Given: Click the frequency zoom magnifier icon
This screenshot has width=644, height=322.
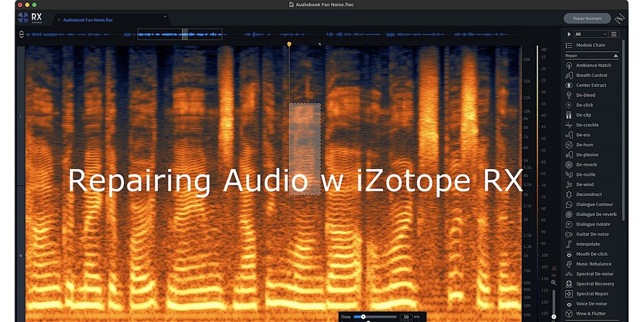Looking at the screenshot, I should 554,283.
